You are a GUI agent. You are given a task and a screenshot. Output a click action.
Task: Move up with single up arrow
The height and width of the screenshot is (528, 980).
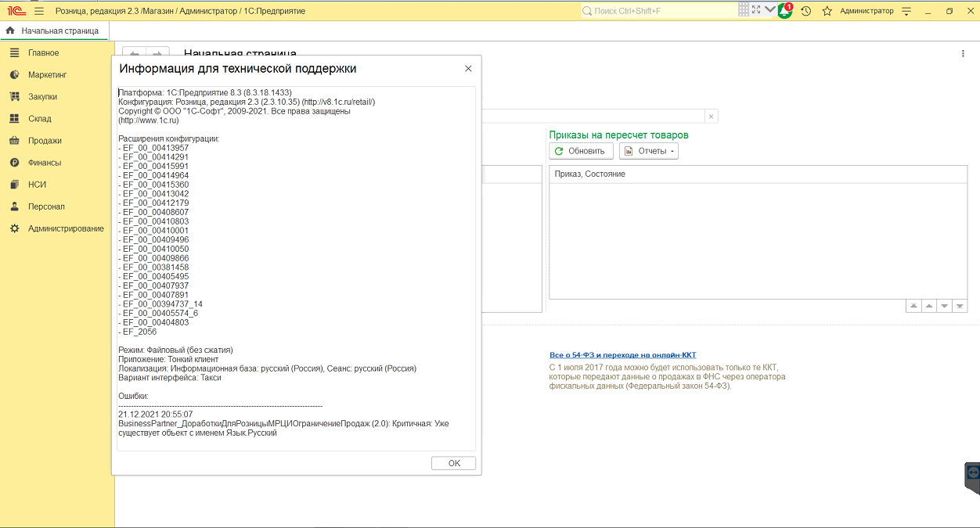pyautogui.click(x=928, y=306)
